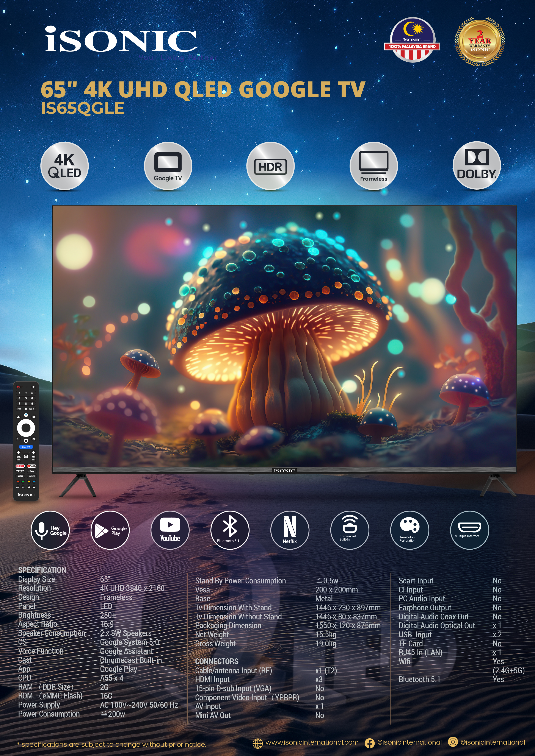Click the Gross Weight value 19.0kg
535x756 pixels.
(x=326, y=643)
